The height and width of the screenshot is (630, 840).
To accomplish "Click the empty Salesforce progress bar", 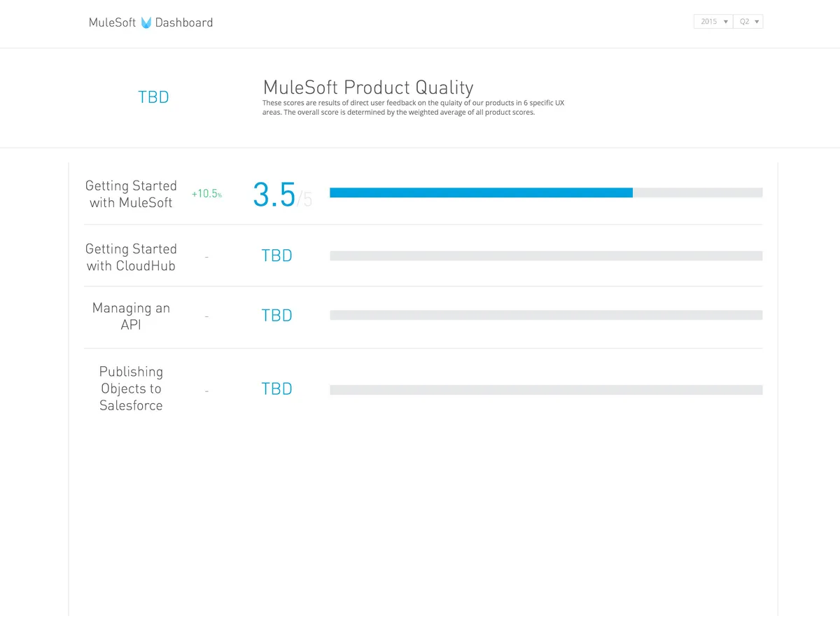I will (x=546, y=390).
